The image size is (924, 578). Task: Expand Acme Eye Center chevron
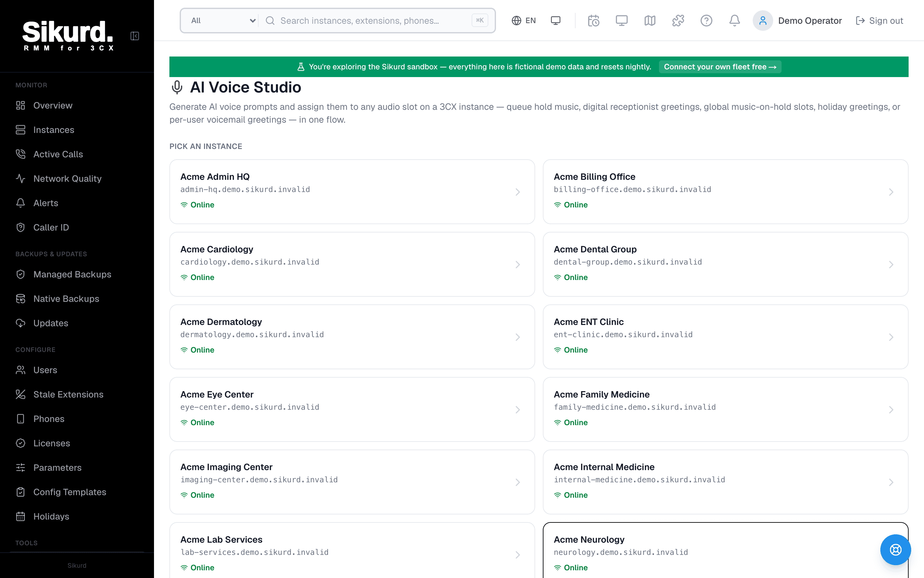coord(518,410)
